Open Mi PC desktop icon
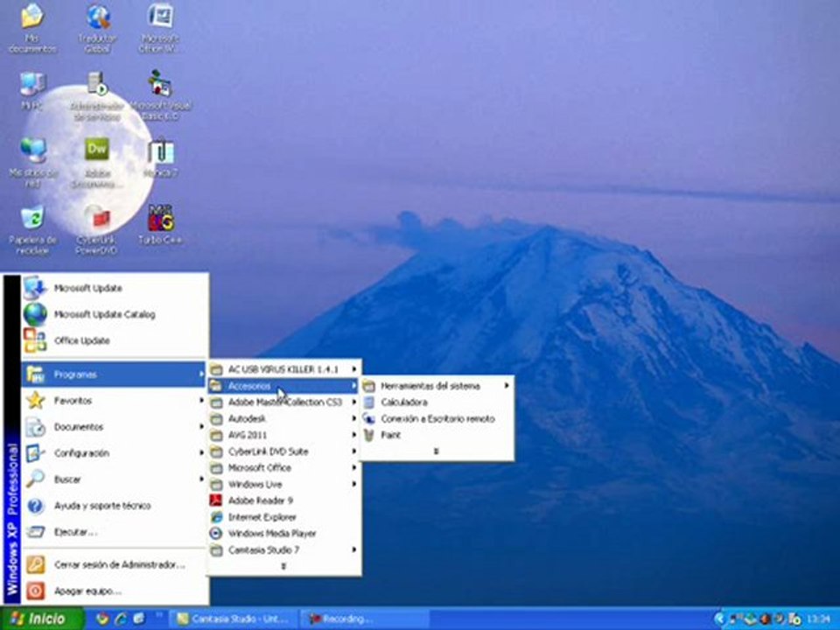The height and width of the screenshot is (630, 840). [x=32, y=90]
